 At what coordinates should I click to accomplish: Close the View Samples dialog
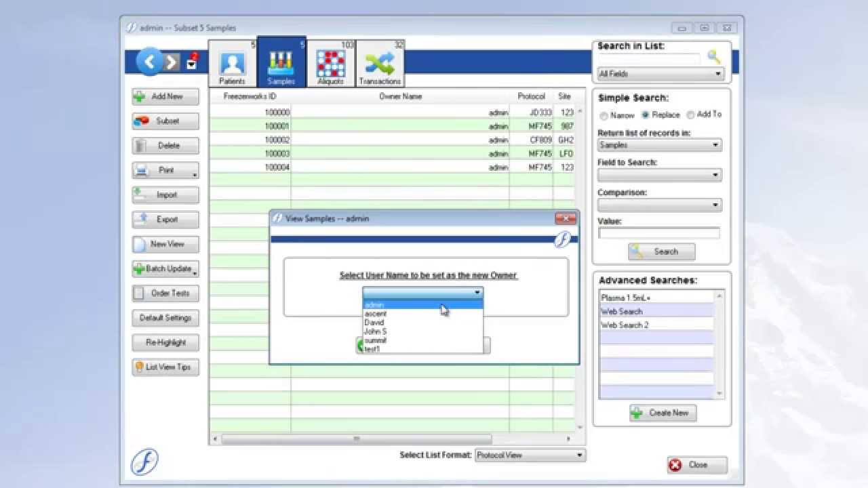tap(565, 218)
